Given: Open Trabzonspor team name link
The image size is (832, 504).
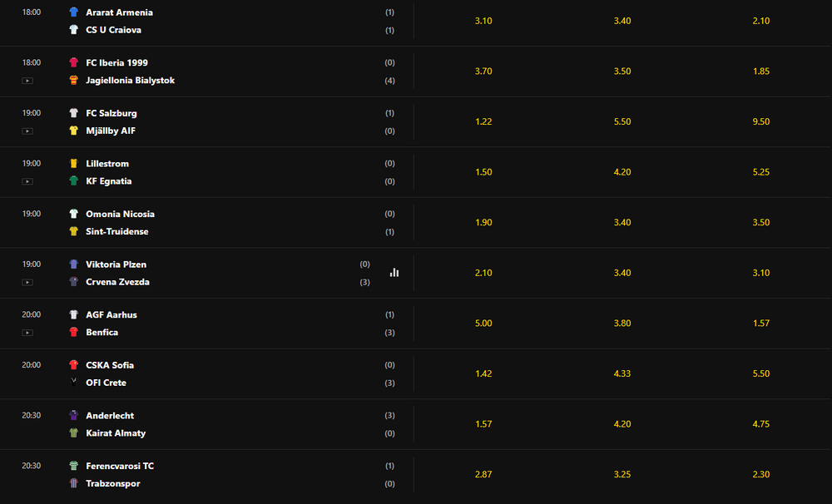Looking at the screenshot, I should click(113, 483).
